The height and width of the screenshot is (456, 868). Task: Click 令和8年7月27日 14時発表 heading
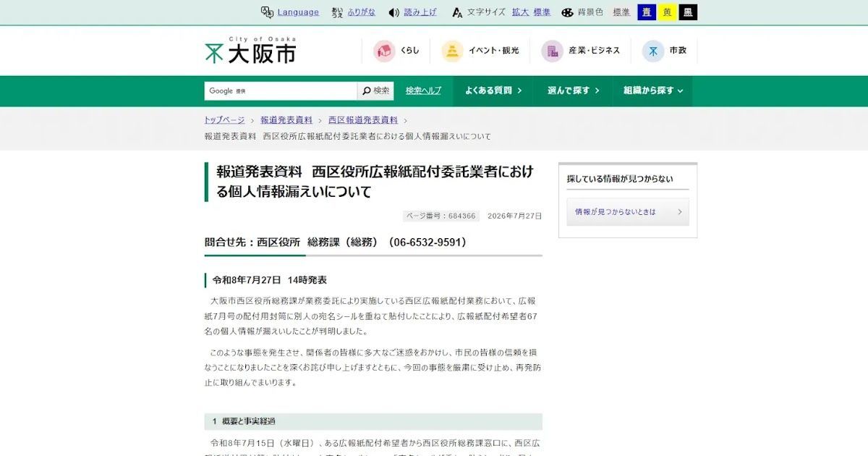269,280
